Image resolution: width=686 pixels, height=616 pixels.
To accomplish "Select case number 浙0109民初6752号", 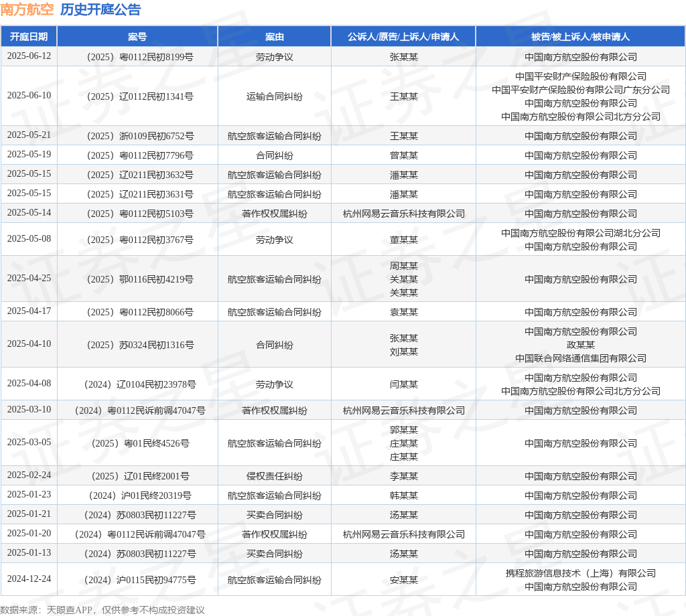I will tap(140, 136).
